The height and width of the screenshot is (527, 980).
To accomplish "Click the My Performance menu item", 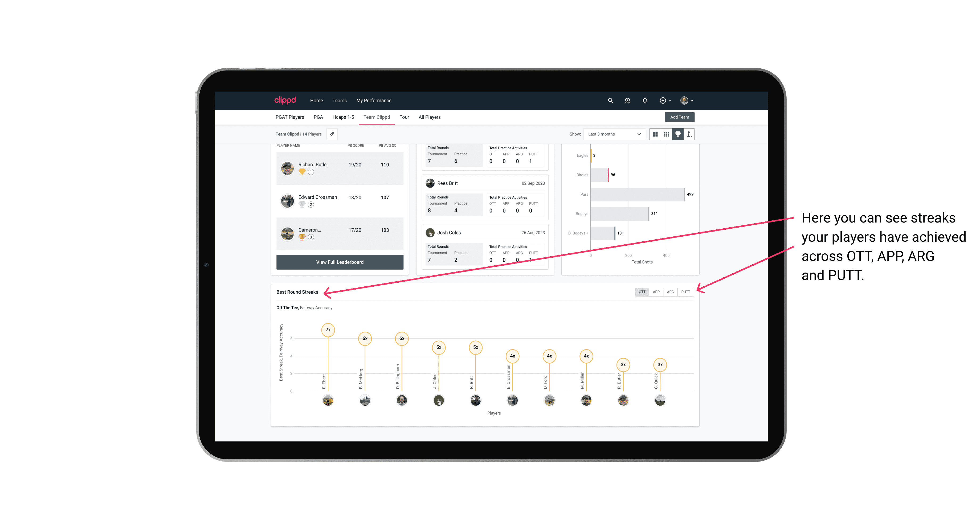I will pyautogui.click(x=374, y=101).
